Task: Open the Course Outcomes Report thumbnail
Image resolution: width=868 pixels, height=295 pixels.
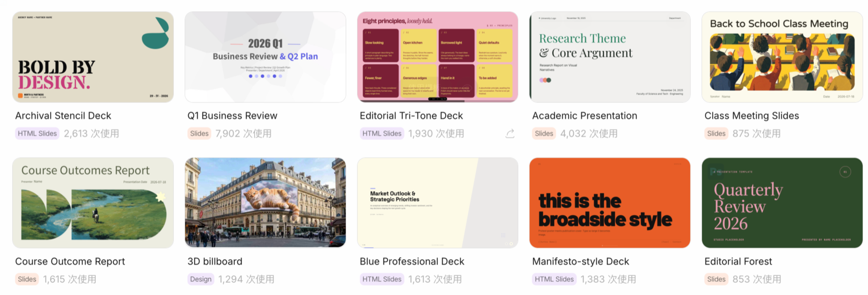Action: tap(93, 203)
